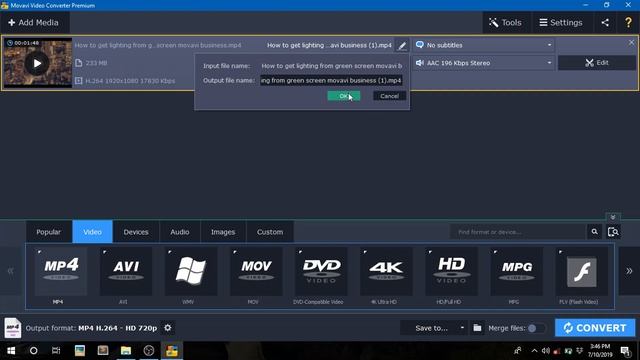Click the Movavi Video Converter taskbar icon
The image size is (640, 360).
[x=172, y=351]
